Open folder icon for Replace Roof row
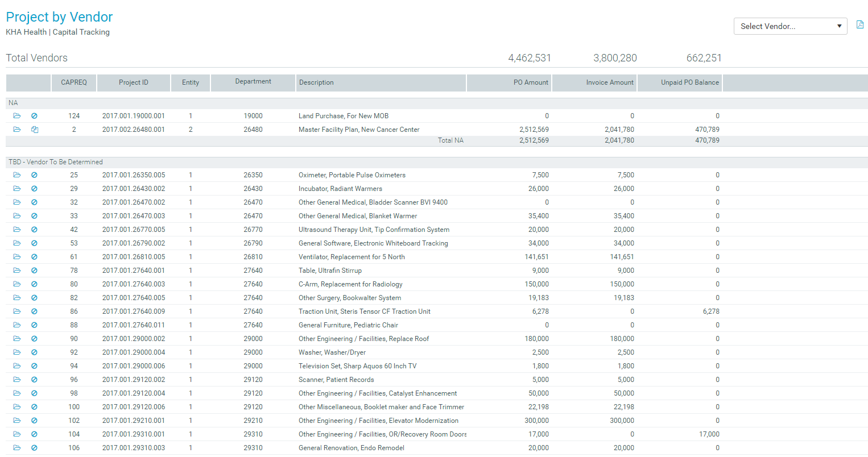868x457 pixels. click(17, 339)
